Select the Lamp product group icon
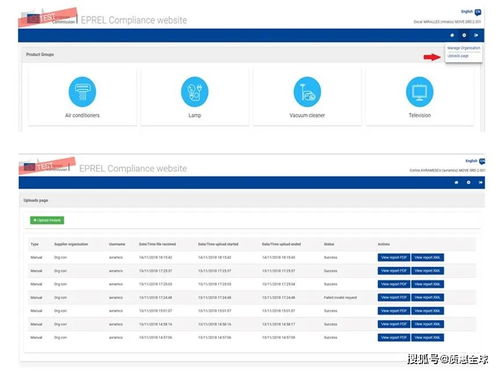Viewport: 499px width, 370px height. (195, 92)
